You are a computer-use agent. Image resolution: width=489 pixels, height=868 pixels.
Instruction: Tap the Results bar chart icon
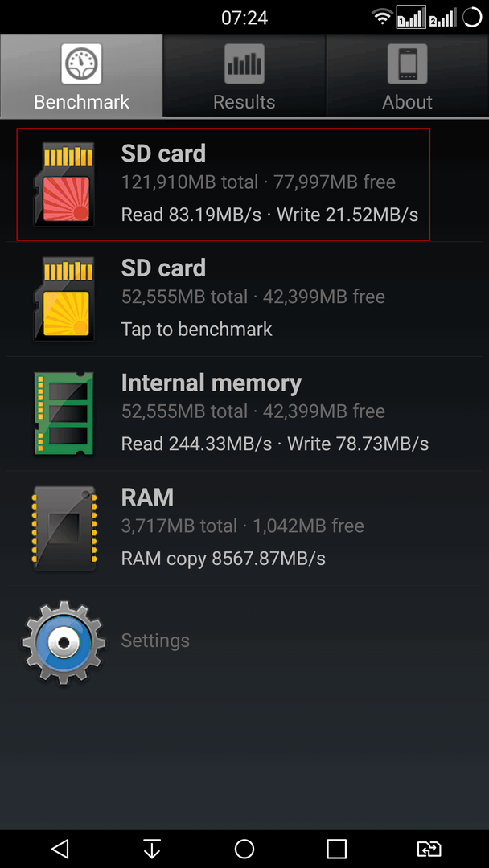[244, 63]
